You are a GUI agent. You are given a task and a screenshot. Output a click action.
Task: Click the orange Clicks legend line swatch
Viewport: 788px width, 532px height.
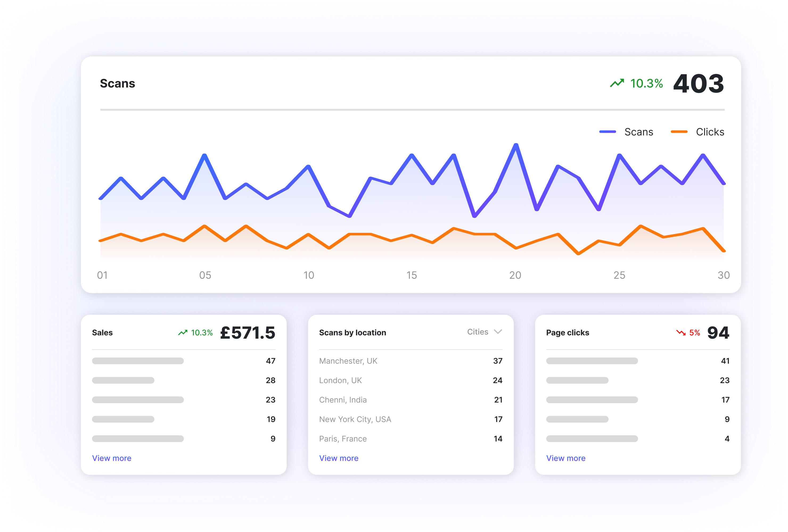pyautogui.click(x=679, y=132)
